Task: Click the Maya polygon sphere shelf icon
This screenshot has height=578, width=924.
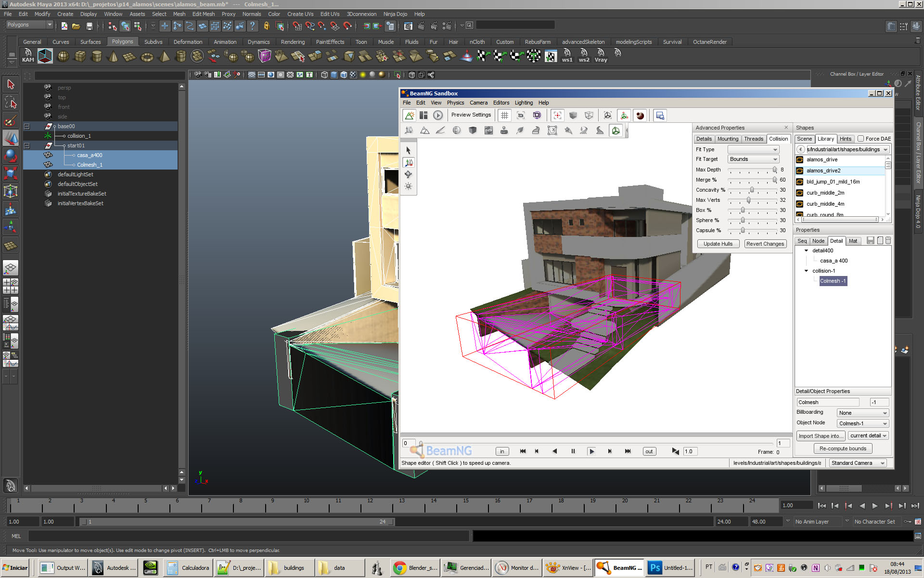Action: coord(63,56)
